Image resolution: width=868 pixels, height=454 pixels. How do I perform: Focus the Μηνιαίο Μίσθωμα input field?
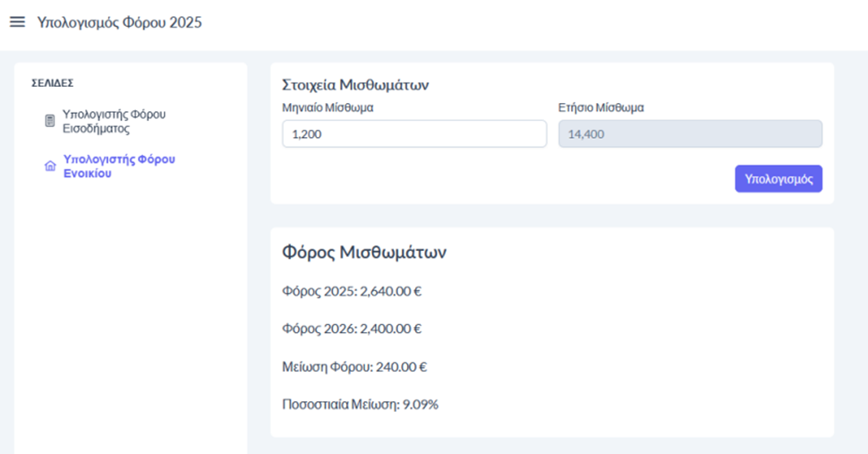click(x=413, y=134)
